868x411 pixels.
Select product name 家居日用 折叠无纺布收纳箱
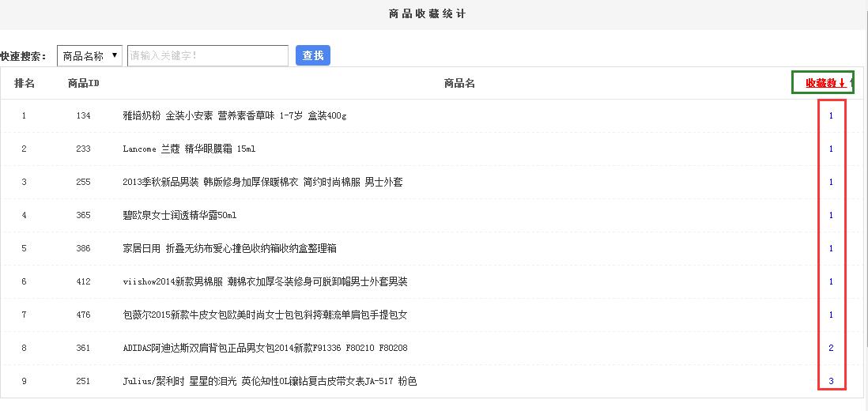pyautogui.click(x=230, y=248)
